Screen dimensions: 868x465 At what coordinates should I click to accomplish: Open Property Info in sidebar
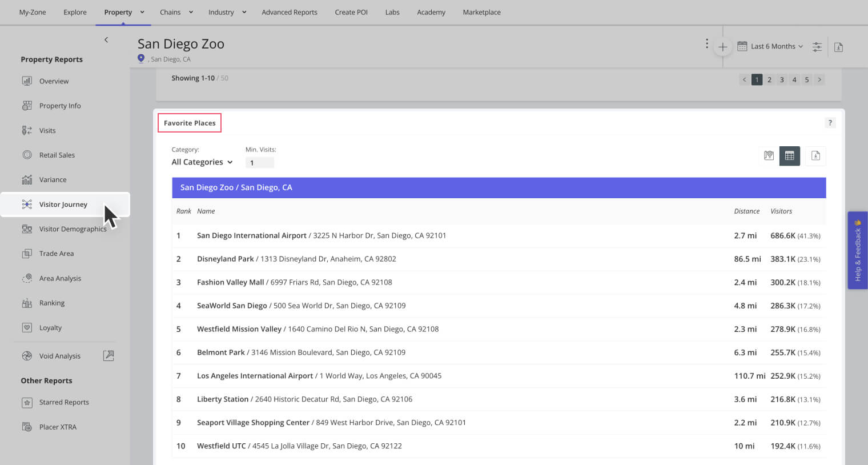click(x=59, y=106)
